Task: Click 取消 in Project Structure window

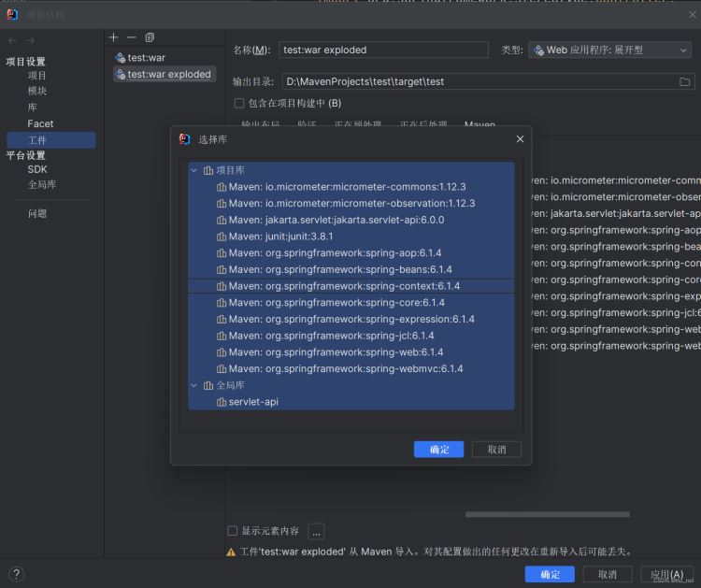Action: (x=608, y=574)
